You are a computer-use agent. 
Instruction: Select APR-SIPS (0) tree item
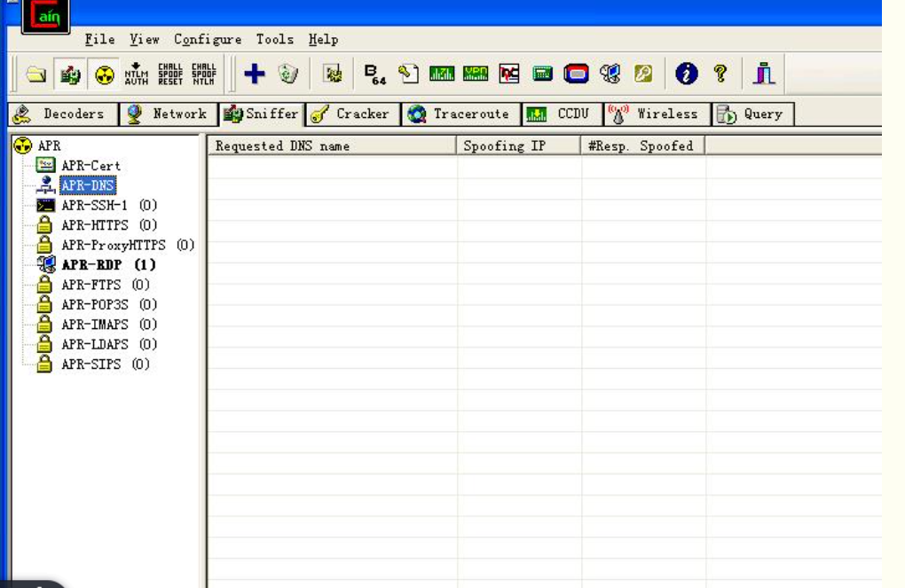(105, 365)
